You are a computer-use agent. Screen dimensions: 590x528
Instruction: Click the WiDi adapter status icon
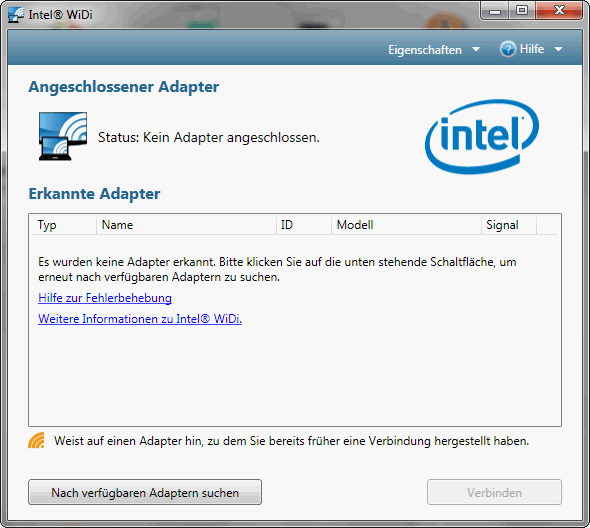[63, 136]
